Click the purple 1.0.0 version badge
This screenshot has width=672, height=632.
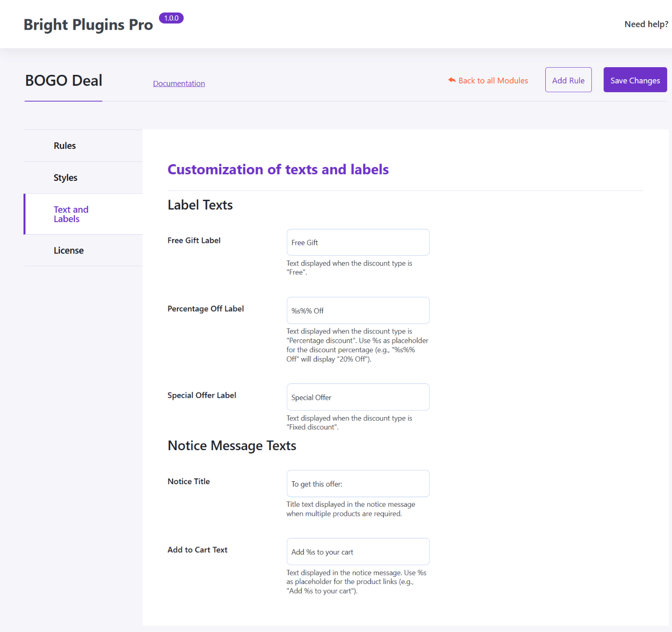click(171, 18)
